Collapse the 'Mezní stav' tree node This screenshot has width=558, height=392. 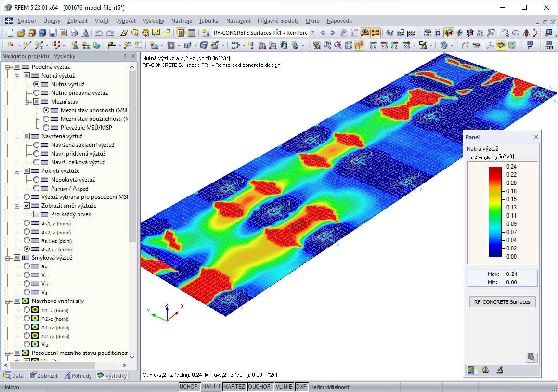[x=26, y=102]
